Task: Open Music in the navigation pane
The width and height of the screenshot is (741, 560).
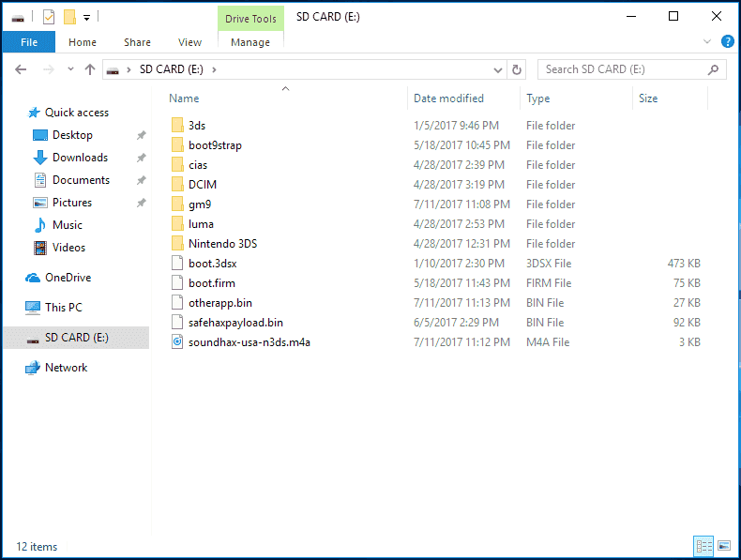Action: pyautogui.click(x=68, y=225)
